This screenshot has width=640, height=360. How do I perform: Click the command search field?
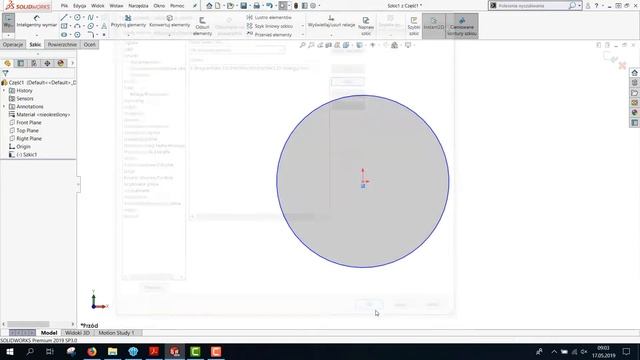533,6
